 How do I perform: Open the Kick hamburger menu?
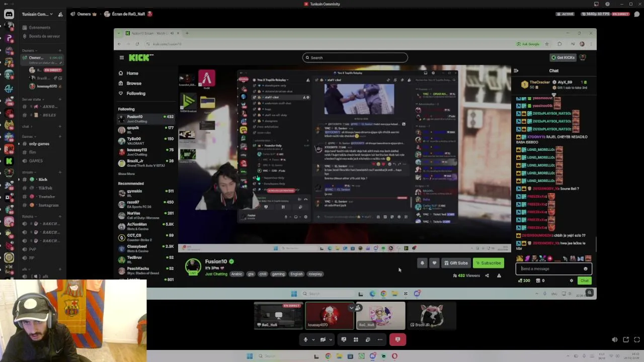click(x=121, y=57)
